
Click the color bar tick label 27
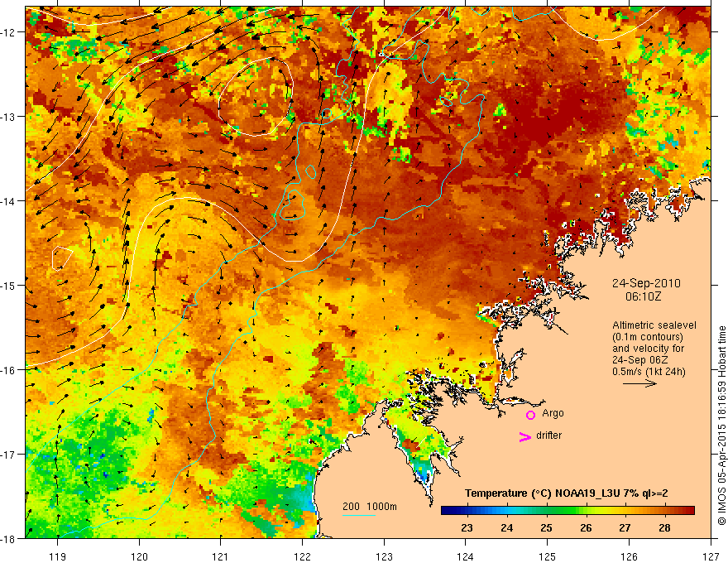[625, 527]
